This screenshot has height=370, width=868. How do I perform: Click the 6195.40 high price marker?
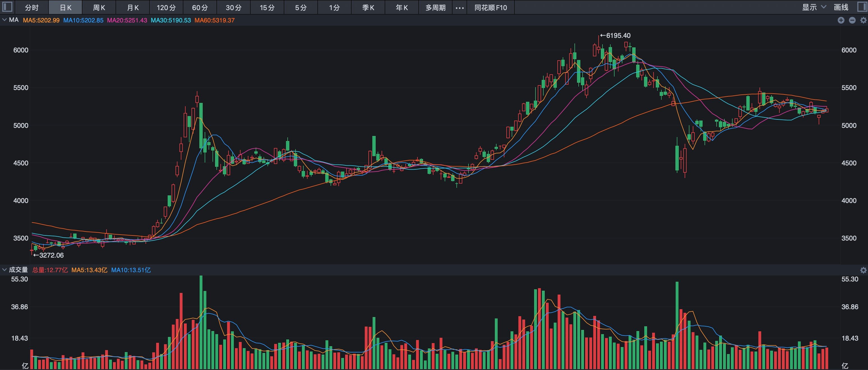615,35
